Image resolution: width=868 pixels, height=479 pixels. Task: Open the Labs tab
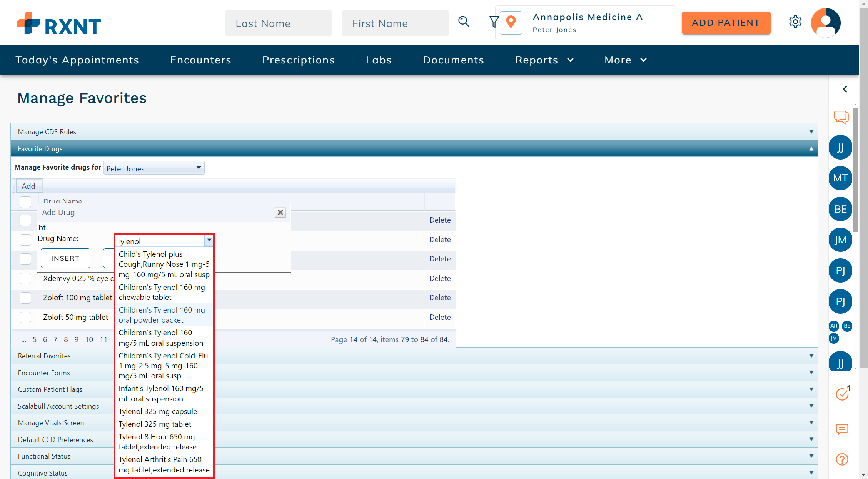pyautogui.click(x=379, y=60)
